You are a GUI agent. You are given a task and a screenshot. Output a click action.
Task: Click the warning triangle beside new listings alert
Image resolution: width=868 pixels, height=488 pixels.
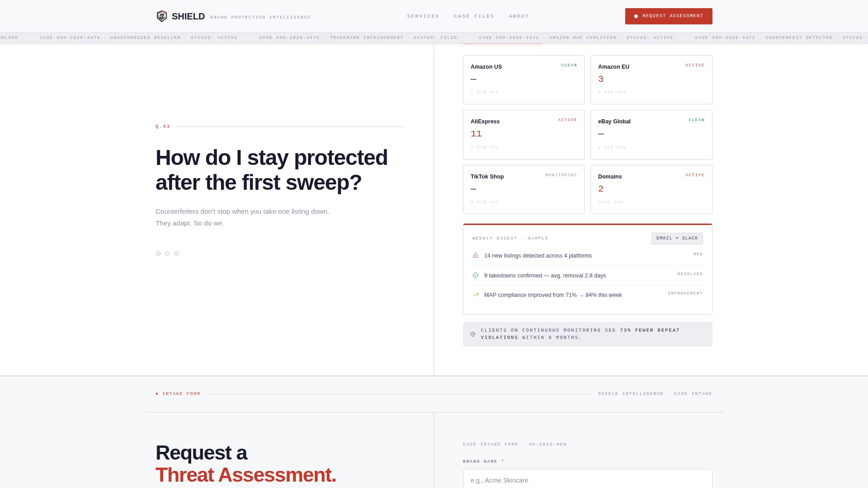pos(475,255)
